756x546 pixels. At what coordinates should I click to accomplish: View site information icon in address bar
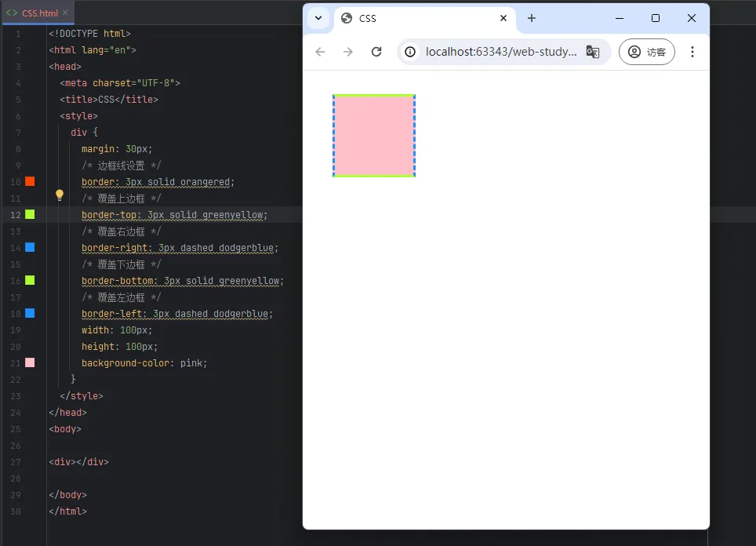click(410, 52)
